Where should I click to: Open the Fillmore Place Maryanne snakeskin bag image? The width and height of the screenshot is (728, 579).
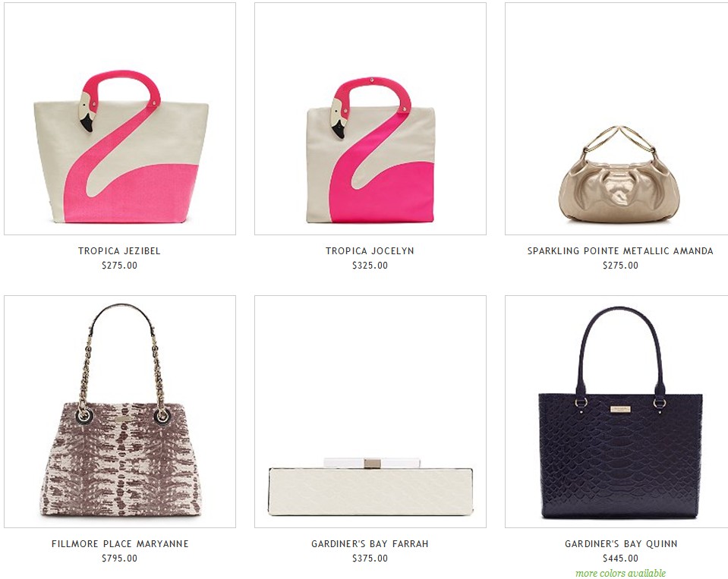(x=120, y=411)
